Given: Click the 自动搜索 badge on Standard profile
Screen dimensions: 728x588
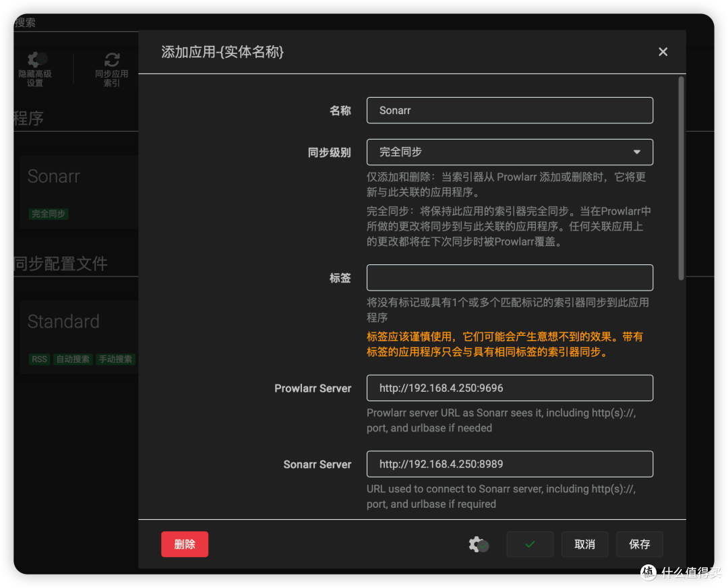Looking at the screenshot, I should (73, 359).
